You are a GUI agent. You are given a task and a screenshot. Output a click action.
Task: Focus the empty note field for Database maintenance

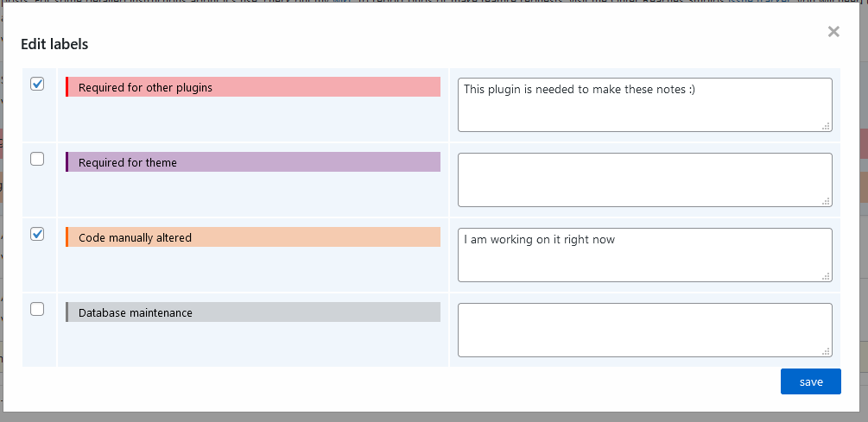pyautogui.click(x=645, y=330)
